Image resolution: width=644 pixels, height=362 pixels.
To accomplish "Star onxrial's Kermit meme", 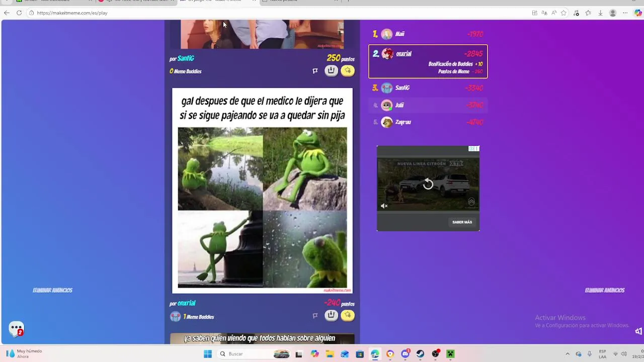I will click(x=348, y=315).
